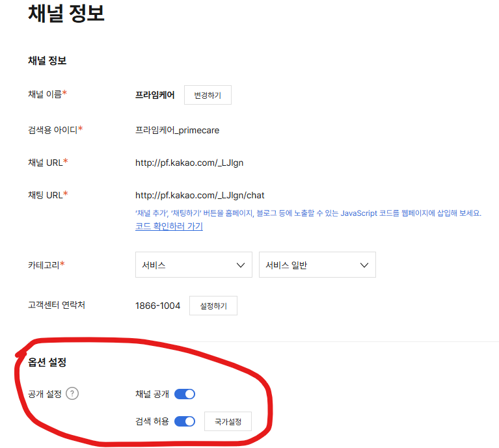Expand the 서비스 일반 subcategory dropdown

point(317,265)
